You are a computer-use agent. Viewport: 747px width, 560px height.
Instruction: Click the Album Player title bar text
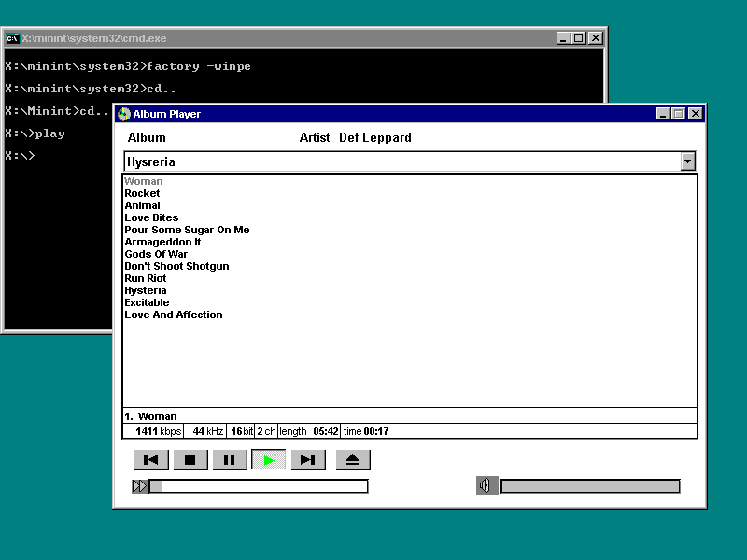click(167, 114)
